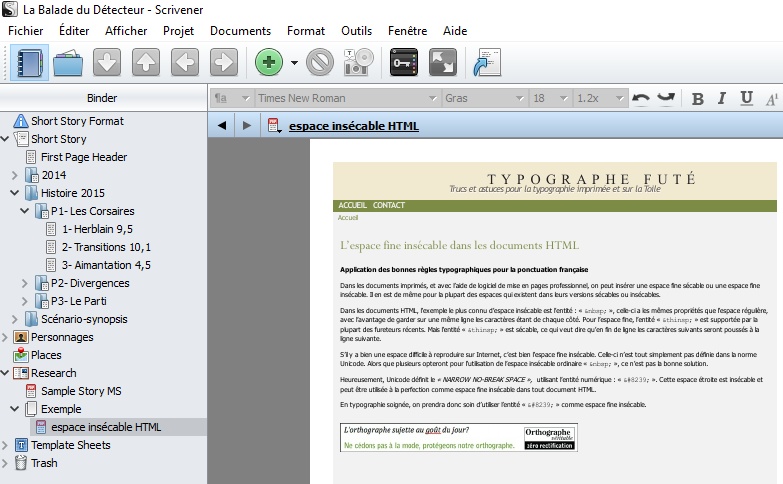Collapse the Exemple folder
783x484 pixels.
(14, 409)
